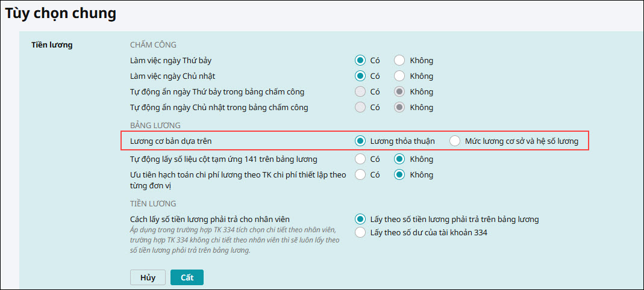Select 'Mức lương cơ sở và hệ số lương'
Image resolution: width=644 pixels, height=290 pixels.
pyautogui.click(x=455, y=141)
